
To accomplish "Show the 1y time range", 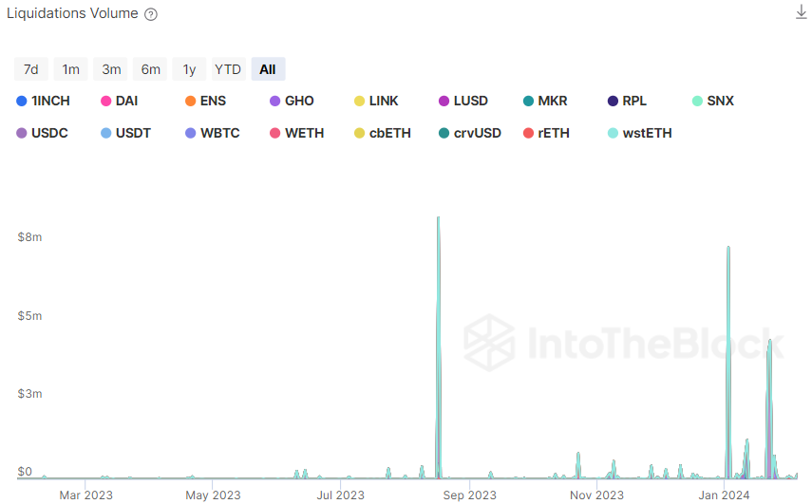I will coord(190,69).
